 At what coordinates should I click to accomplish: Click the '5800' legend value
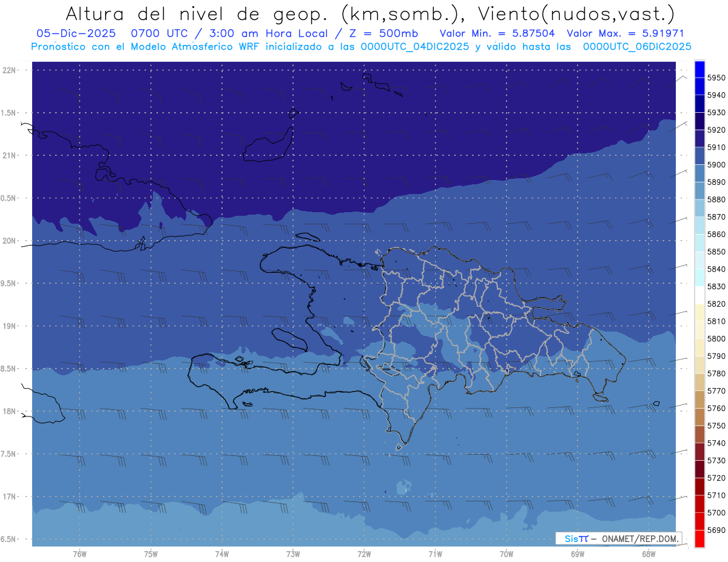[716, 338]
